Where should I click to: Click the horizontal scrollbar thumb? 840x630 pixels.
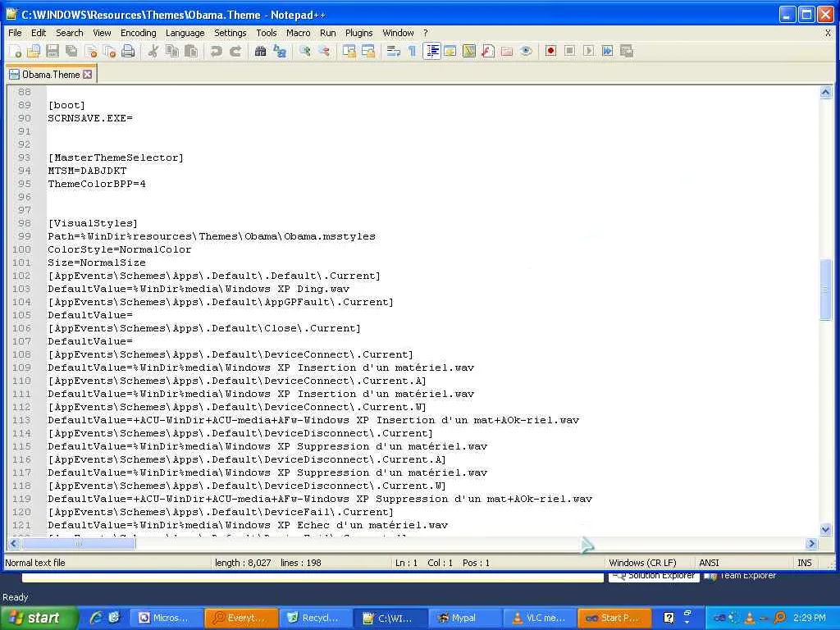point(78,544)
